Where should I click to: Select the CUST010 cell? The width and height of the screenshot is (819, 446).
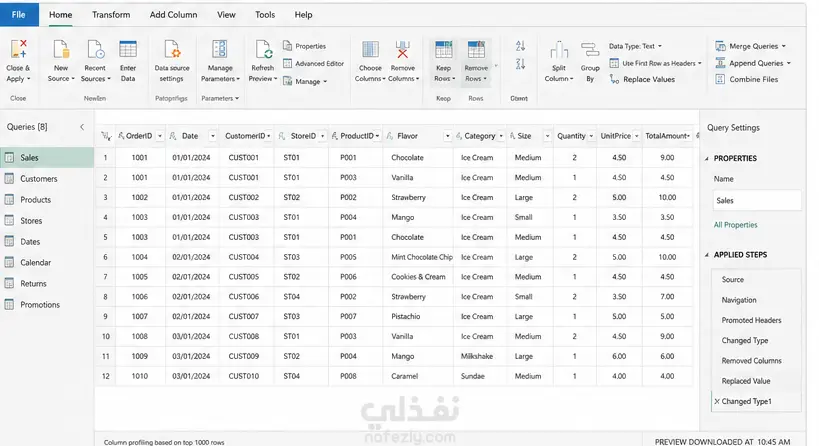(245, 376)
